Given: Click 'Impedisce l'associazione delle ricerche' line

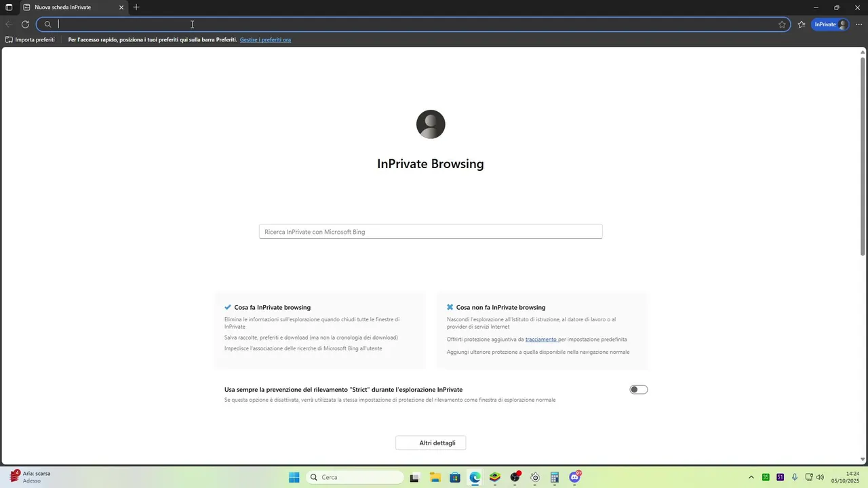Looking at the screenshot, I should (x=303, y=348).
